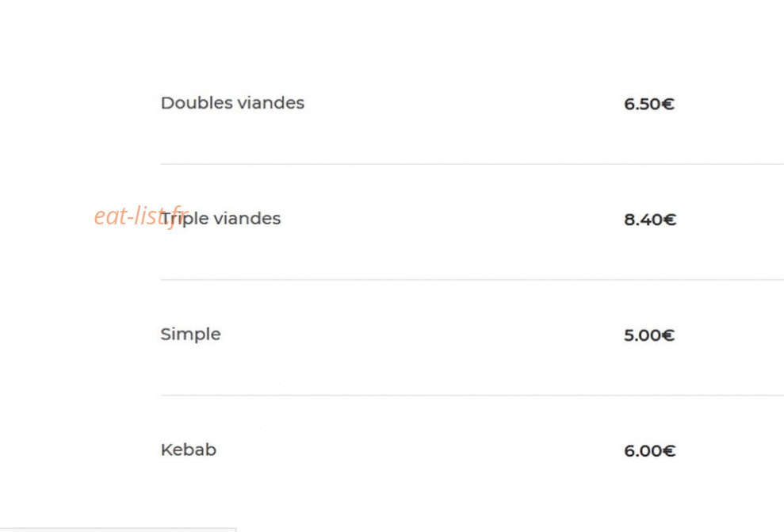Viewport: 784px width, 532px height.
Task: Click the euro symbol after 8.40
Action: point(670,220)
